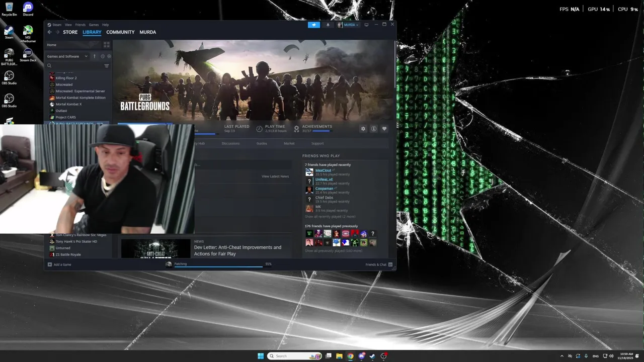Open the Dev Letter Anti-Cheat news article
The width and height of the screenshot is (644, 362).
[237, 250]
